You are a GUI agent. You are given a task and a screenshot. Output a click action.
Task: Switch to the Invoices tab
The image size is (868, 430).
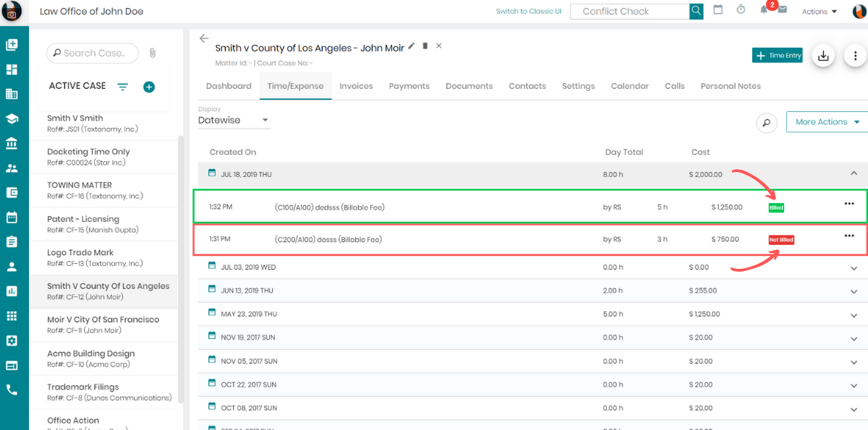click(x=356, y=86)
